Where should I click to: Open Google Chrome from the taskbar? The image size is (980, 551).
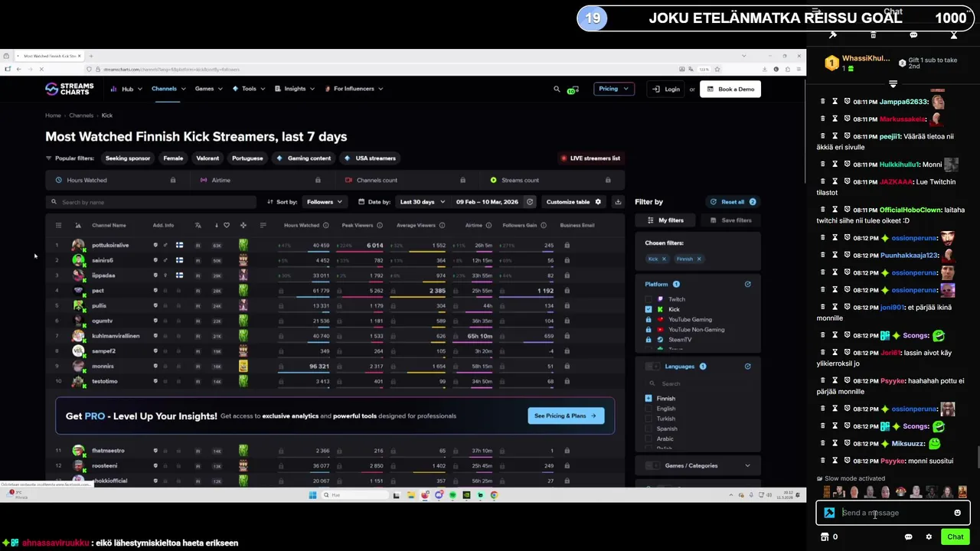coord(494,495)
